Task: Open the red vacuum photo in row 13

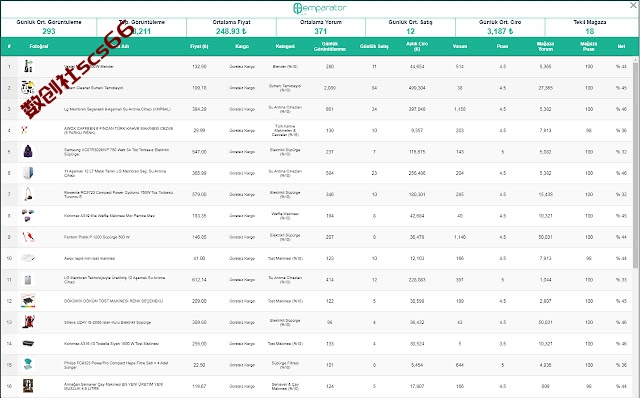Action: pyautogui.click(x=28, y=322)
